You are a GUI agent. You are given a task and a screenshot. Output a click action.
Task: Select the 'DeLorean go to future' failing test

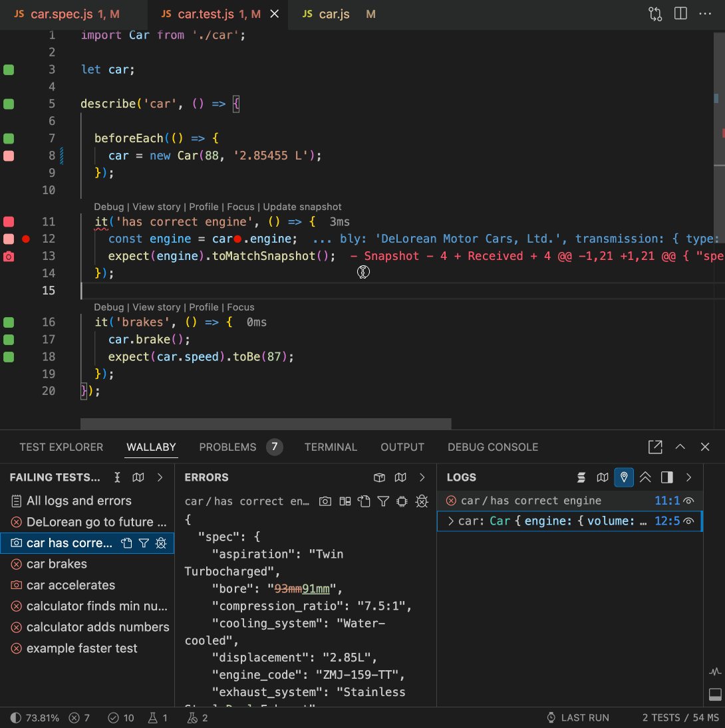pos(87,522)
